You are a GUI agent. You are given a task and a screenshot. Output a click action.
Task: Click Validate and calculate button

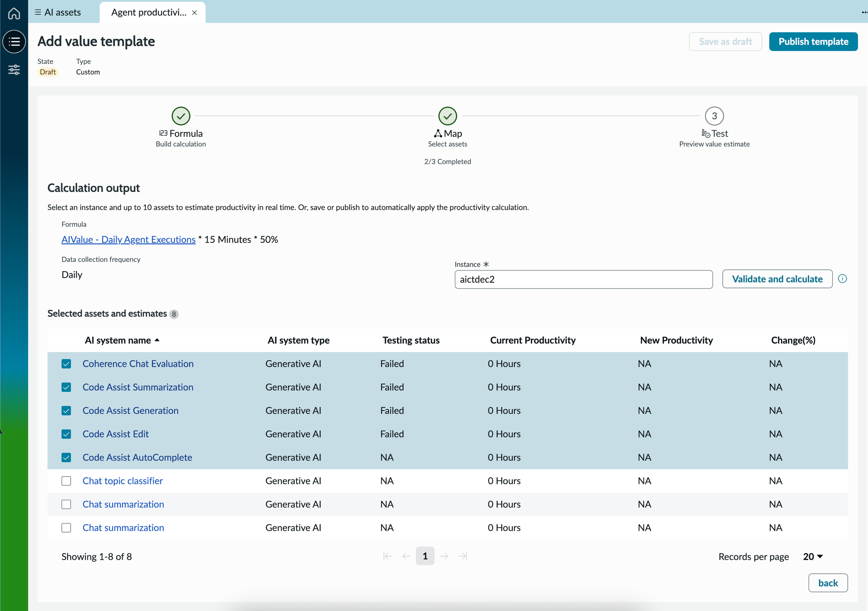click(777, 279)
